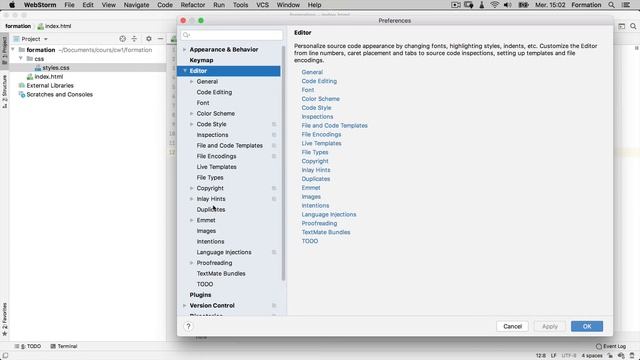The image size is (640, 360).
Task: Click the project-level marker beside Code Style
Action: (274, 124)
